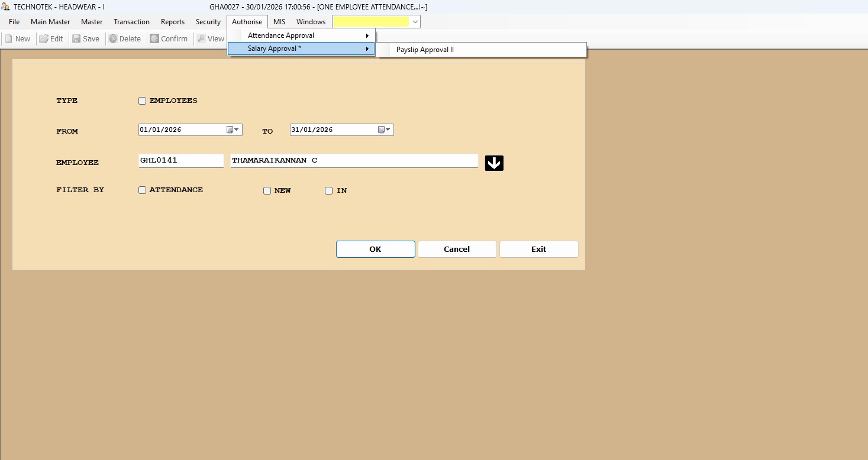Click the employee code field GHL0141
The width and height of the screenshot is (868, 460).
(x=180, y=161)
